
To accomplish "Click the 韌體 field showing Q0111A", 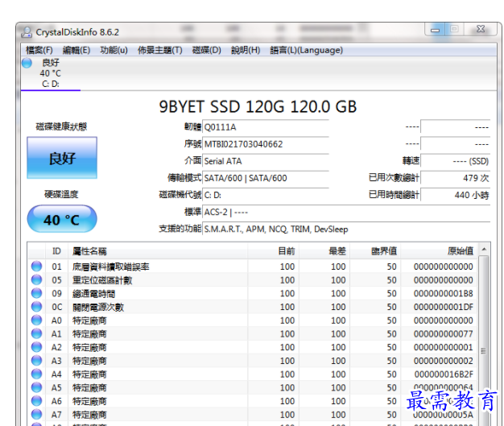I will pyautogui.click(x=265, y=127).
